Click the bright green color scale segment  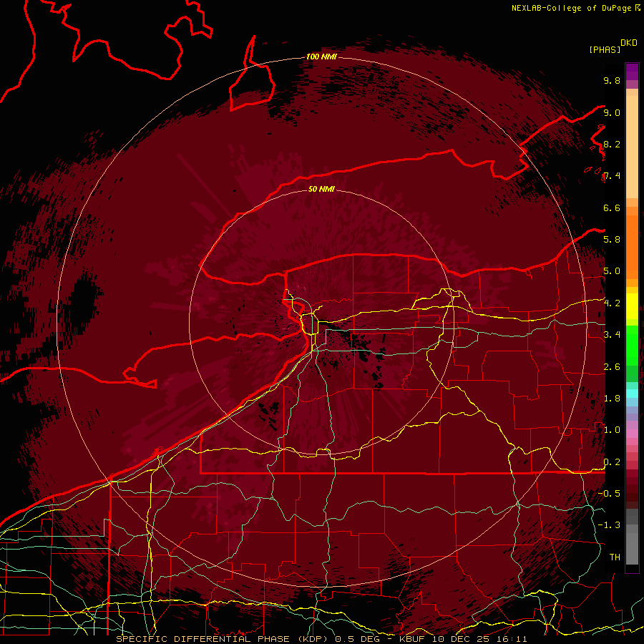632,346
